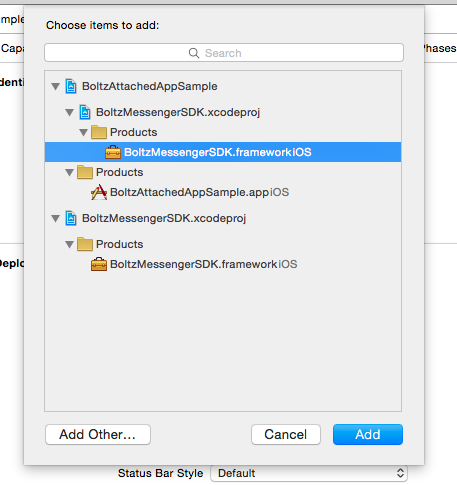Select the bottom BoltzMessengerSDK.framework iOS item

(203, 264)
